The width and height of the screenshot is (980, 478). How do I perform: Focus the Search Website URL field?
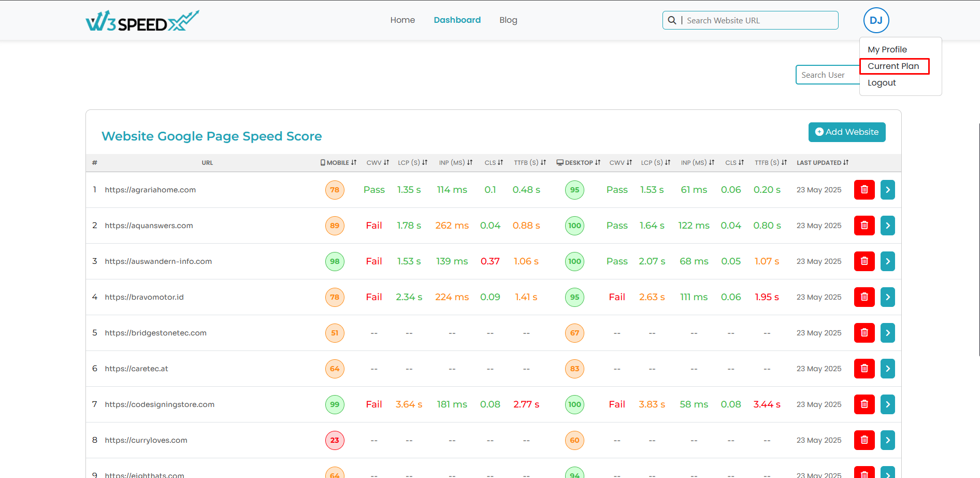click(759, 21)
